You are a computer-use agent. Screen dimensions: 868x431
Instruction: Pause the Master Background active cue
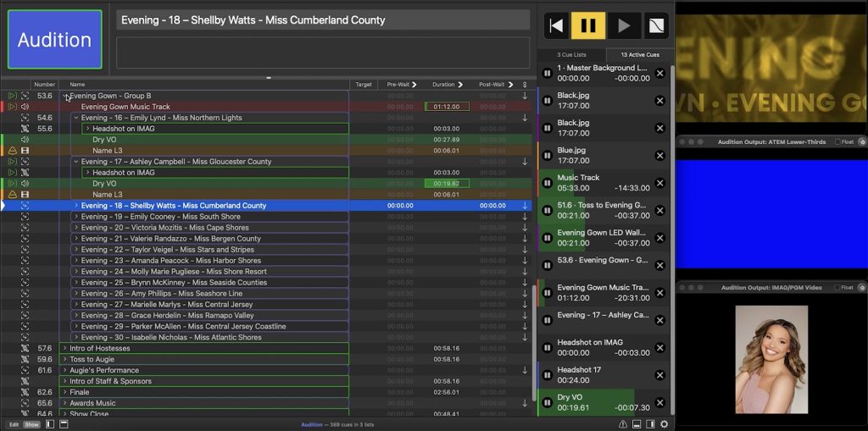point(547,73)
